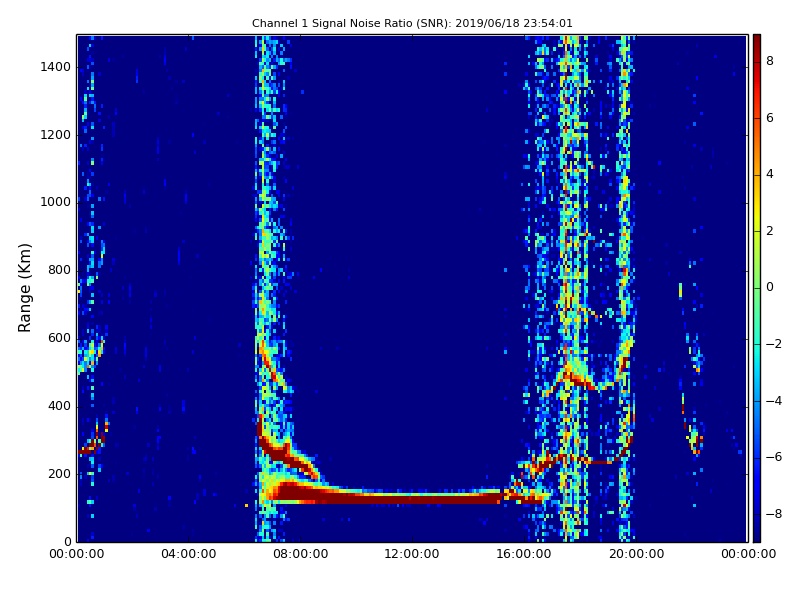Select the 800 range tick label

coord(59,270)
